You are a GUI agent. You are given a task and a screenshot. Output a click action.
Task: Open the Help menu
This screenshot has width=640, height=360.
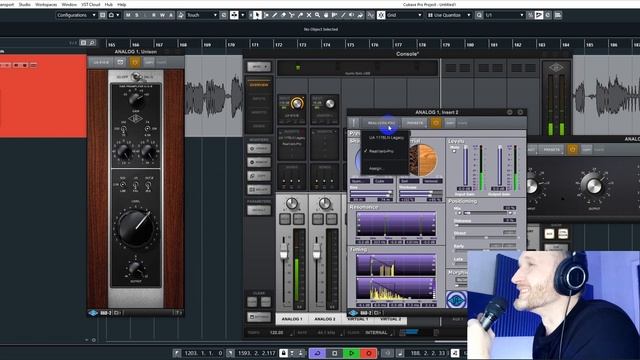click(x=122, y=4)
